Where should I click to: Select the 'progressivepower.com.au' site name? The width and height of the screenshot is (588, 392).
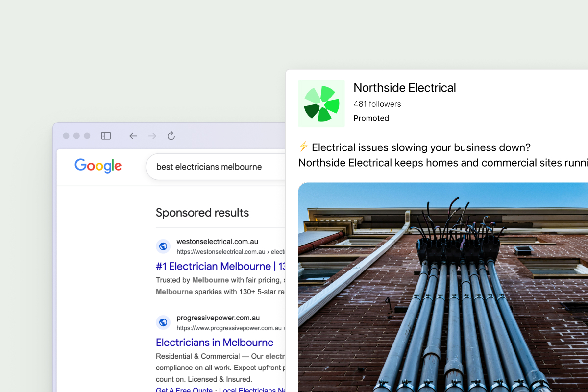(x=218, y=318)
